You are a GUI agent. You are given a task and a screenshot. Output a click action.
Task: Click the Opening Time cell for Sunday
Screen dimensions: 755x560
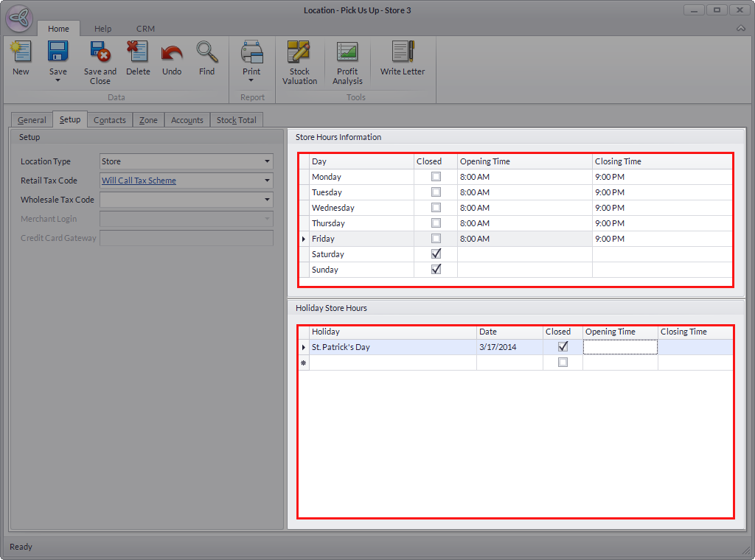pyautogui.click(x=524, y=270)
